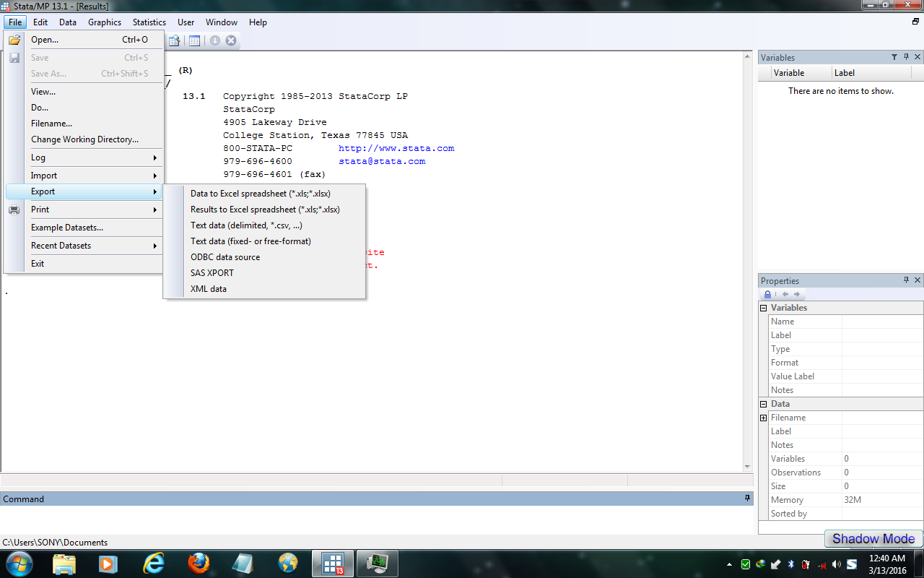The image size is (924, 578).
Task: Click View... in the File menu
Action: [x=84, y=92]
